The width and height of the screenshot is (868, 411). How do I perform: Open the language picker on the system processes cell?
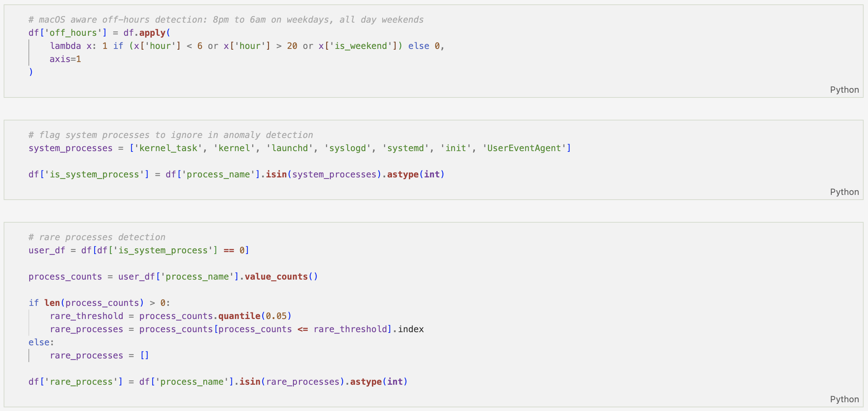click(844, 192)
